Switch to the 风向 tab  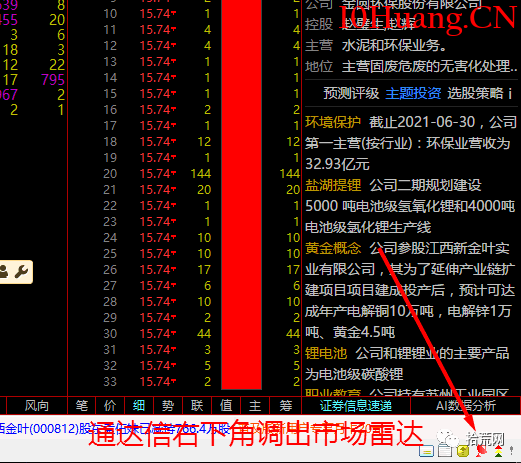pyautogui.click(x=37, y=406)
